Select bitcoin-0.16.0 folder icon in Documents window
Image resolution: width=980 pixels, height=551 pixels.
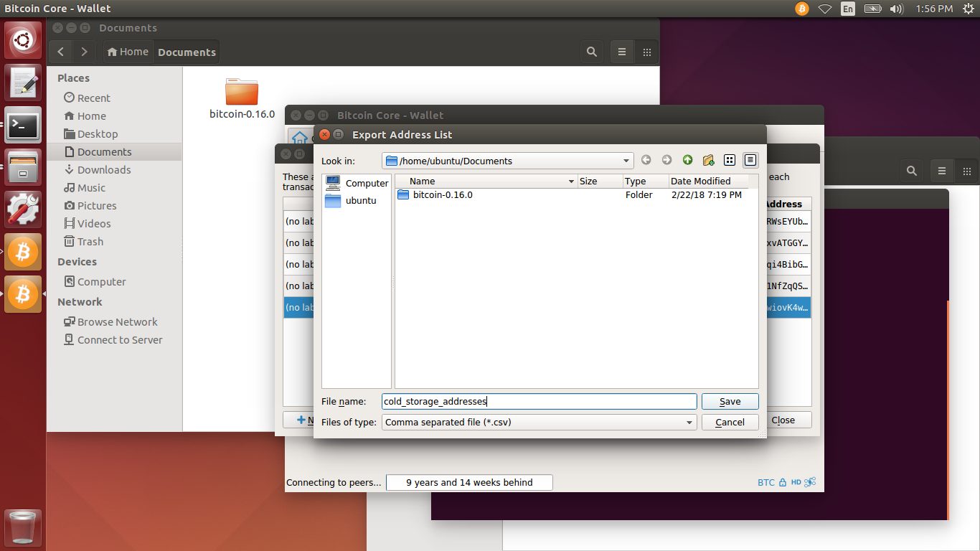242,92
